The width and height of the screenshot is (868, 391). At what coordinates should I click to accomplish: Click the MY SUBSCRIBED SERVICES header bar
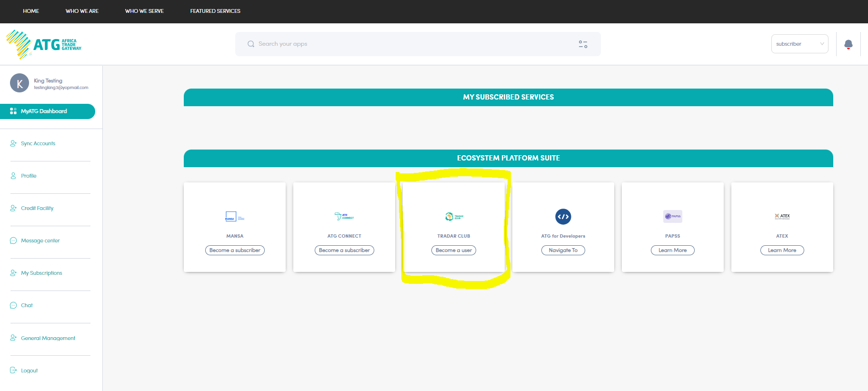[509, 97]
